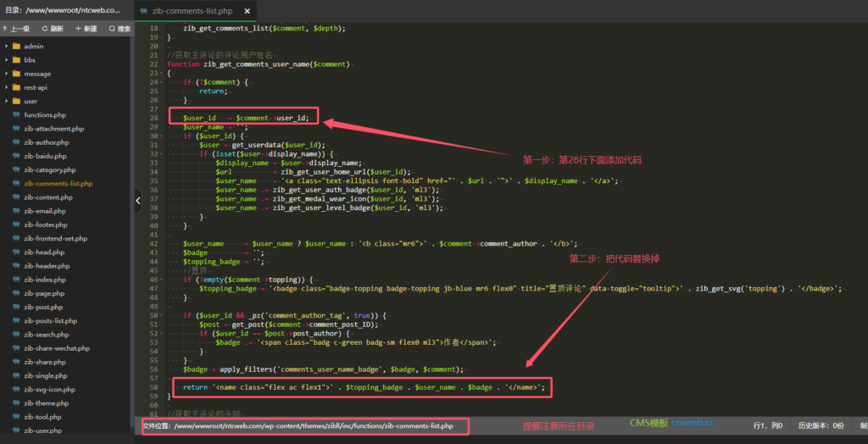
Task: Click PHP icon of zib-index.php
Action: (16, 280)
